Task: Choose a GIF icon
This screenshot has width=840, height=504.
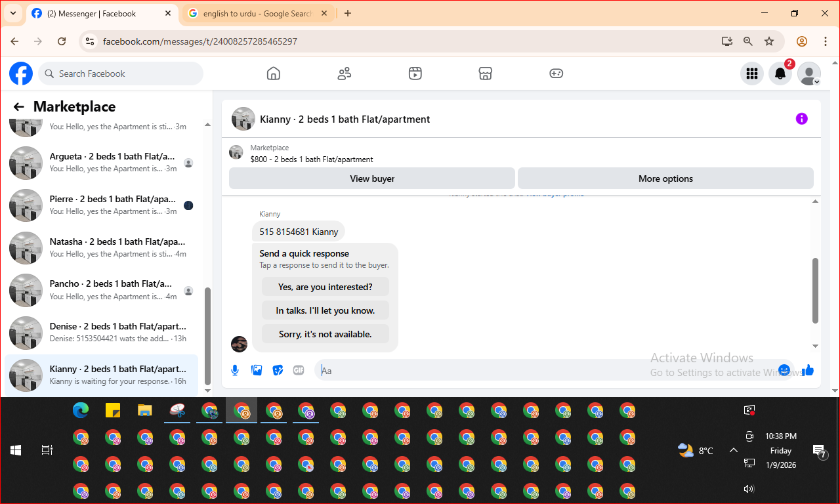Action: [299, 370]
